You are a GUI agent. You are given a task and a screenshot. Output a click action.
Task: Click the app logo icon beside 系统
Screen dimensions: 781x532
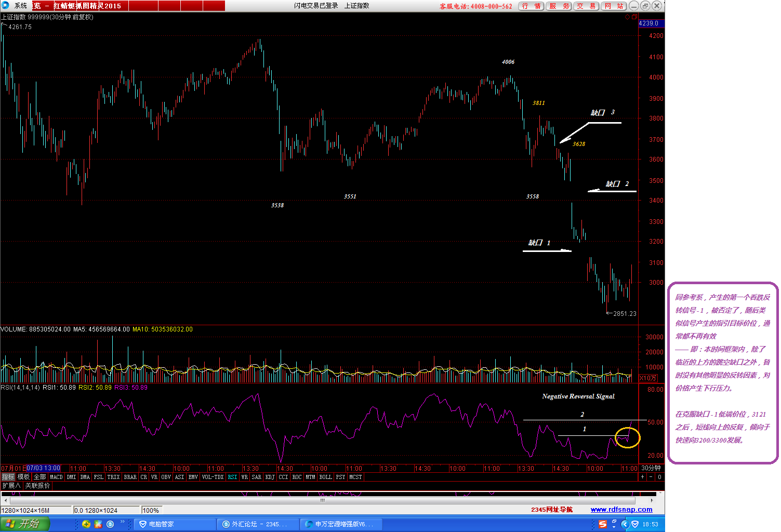click(x=6, y=6)
